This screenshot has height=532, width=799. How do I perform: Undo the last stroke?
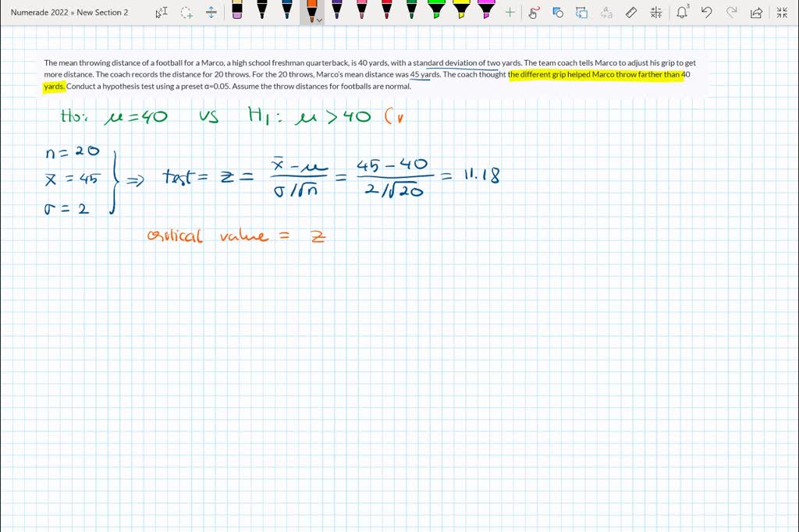pyautogui.click(x=706, y=12)
